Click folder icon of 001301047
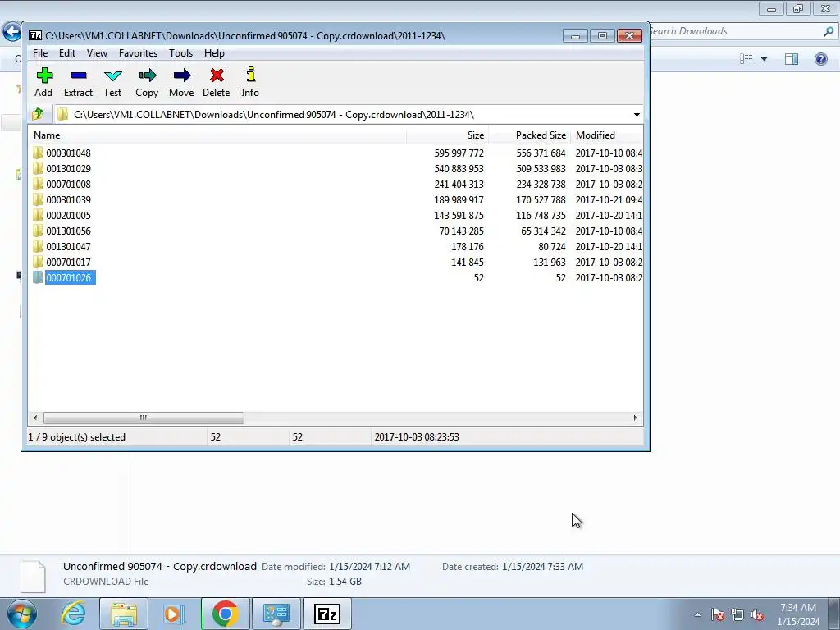840x630 pixels. (x=38, y=246)
